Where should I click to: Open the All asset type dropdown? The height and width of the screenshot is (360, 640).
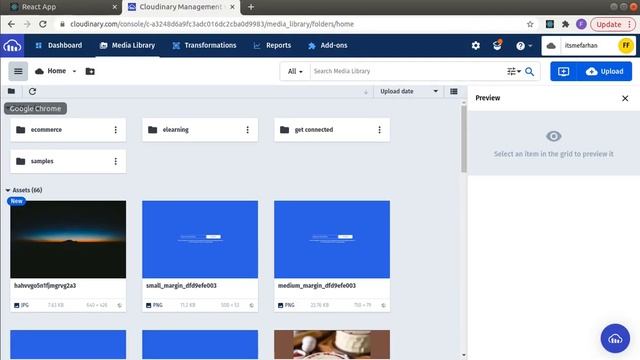(x=295, y=71)
